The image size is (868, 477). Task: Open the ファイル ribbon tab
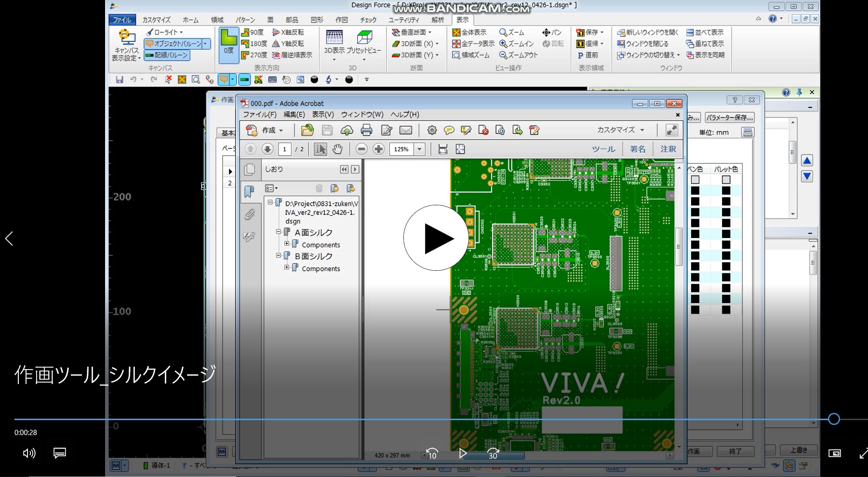[x=122, y=20]
